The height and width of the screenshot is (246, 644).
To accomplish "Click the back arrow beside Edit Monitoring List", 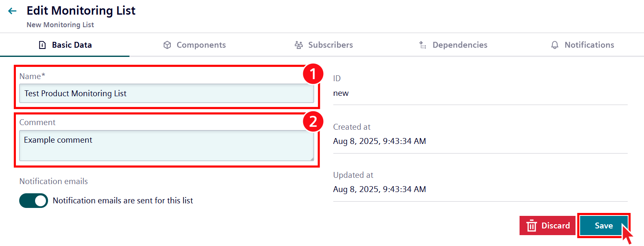I will (13, 11).
